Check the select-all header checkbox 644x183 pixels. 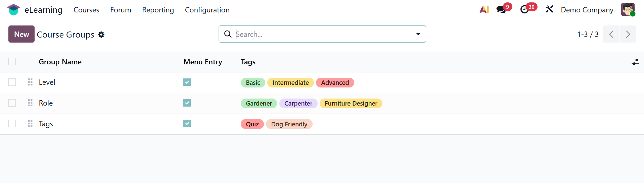pos(12,62)
